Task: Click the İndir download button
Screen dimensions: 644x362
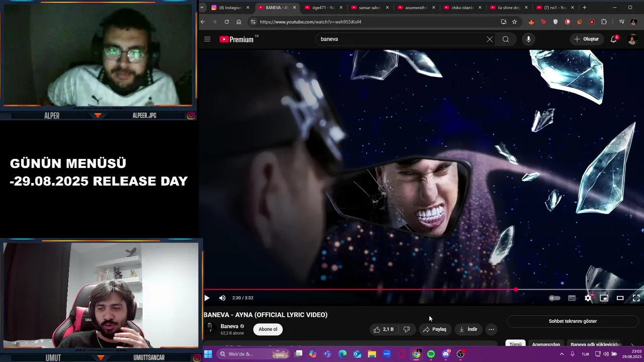Action: coord(468,329)
